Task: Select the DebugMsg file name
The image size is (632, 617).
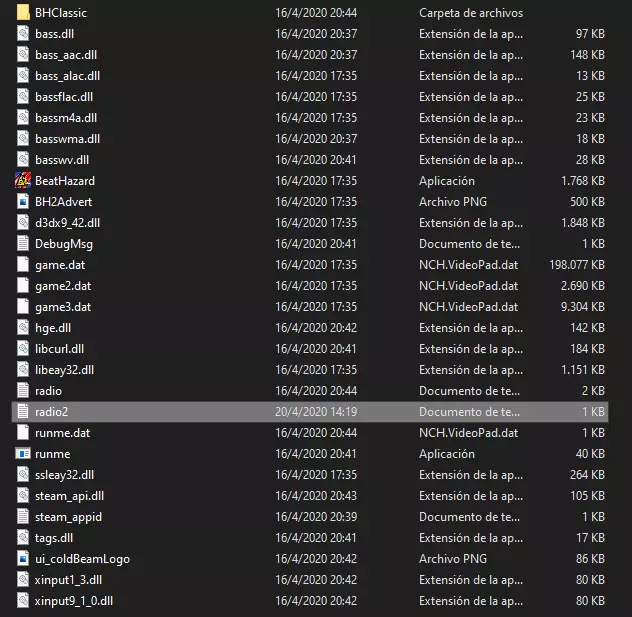Action: point(64,244)
